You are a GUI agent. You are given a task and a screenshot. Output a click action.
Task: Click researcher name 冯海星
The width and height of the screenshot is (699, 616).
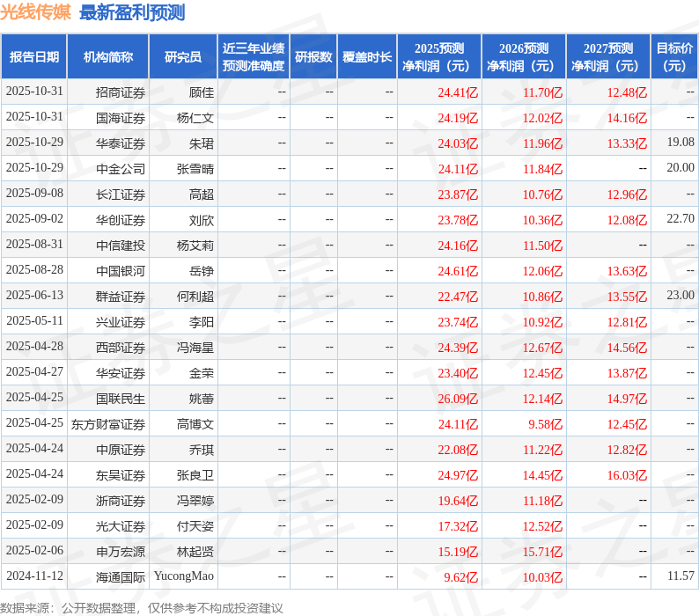(x=195, y=348)
